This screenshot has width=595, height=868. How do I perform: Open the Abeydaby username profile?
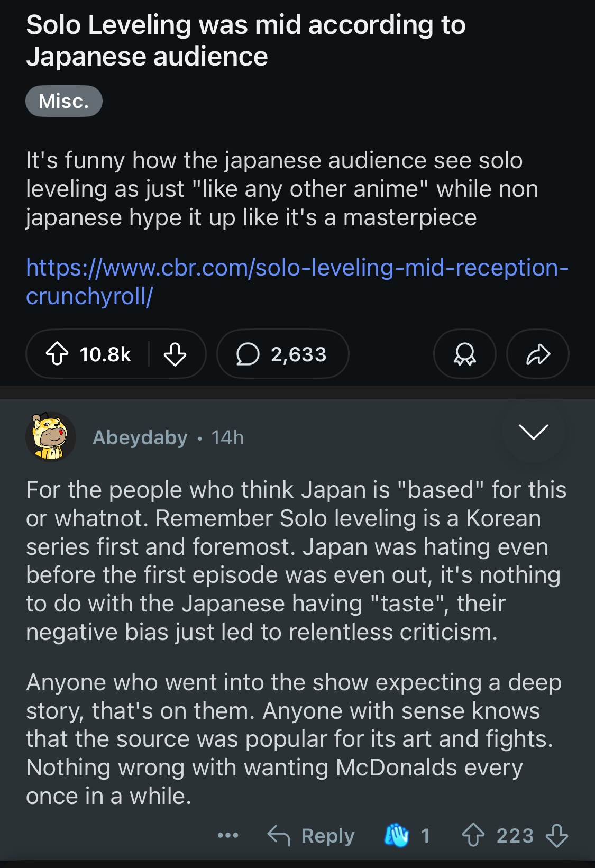(x=140, y=437)
